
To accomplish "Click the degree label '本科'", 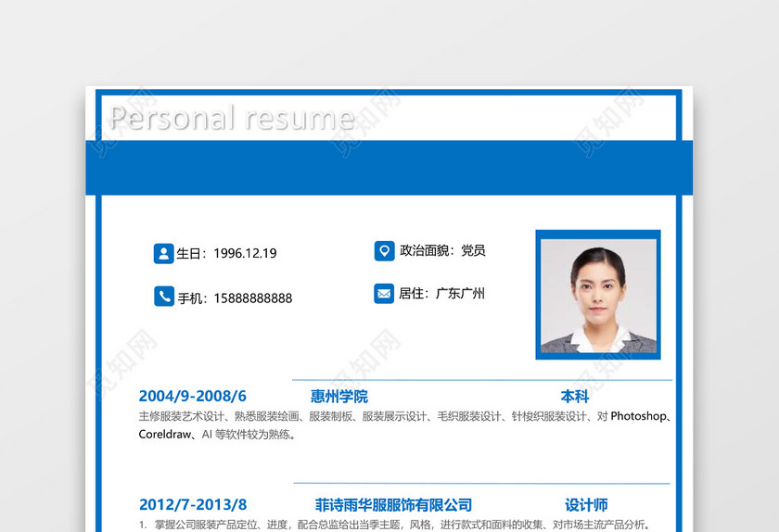I will tap(575, 397).
